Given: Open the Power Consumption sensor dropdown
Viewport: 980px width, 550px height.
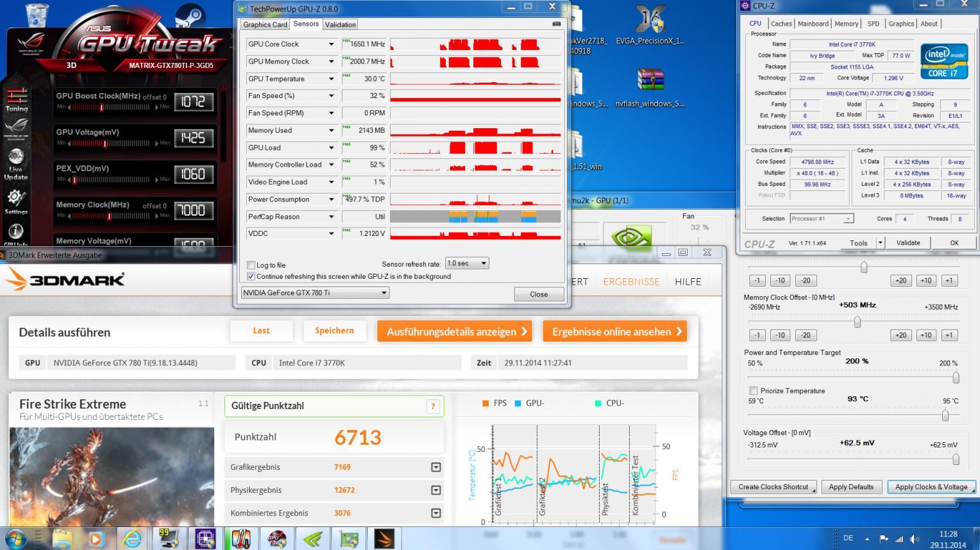Looking at the screenshot, I should coord(332,199).
